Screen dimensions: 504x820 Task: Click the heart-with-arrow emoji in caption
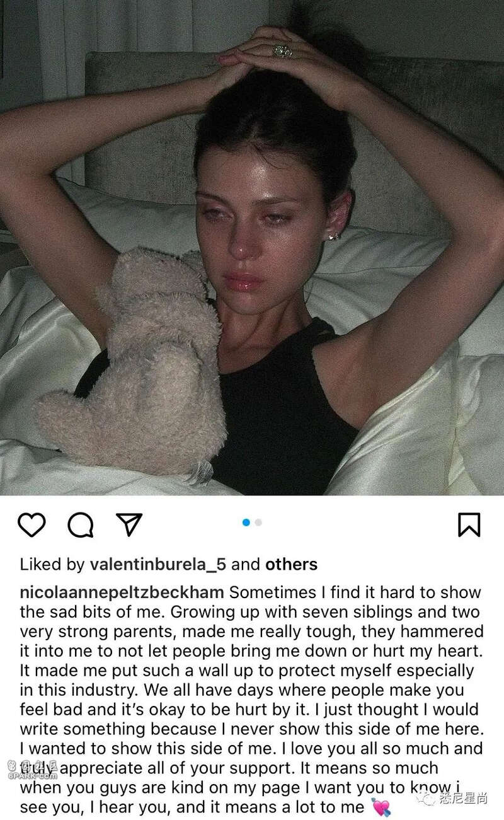[x=381, y=807]
